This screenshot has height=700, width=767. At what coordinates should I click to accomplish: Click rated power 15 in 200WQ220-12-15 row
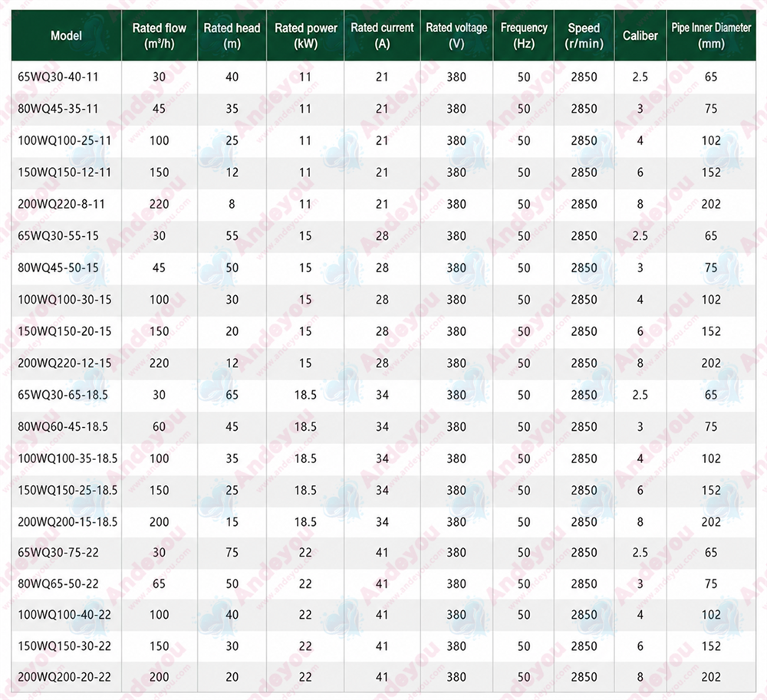(x=305, y=363)
